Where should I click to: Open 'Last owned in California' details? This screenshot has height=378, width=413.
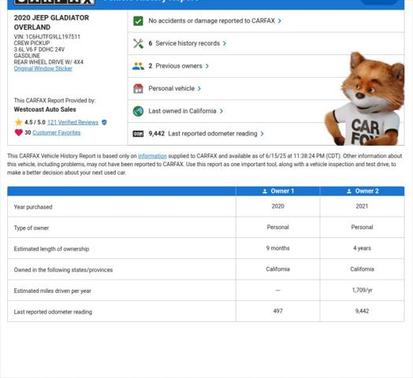click(x=266, y=111)
